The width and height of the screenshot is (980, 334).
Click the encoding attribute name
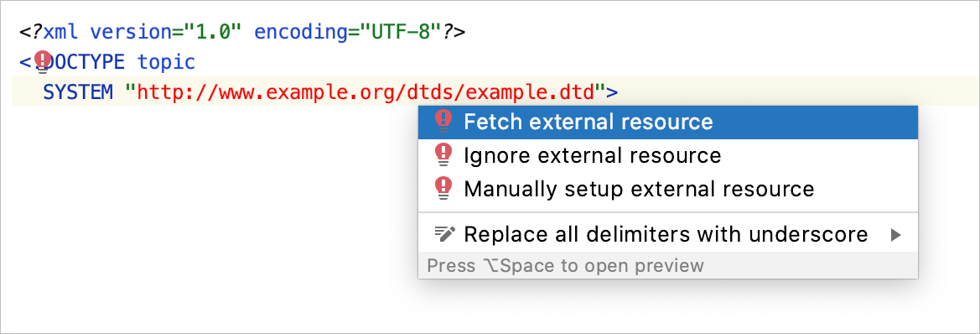[x=300, y=32]
